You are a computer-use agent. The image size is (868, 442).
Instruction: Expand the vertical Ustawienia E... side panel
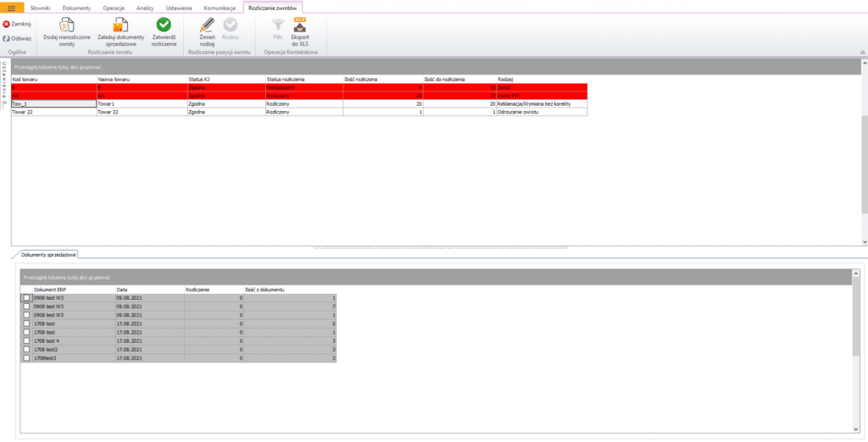pos(4,86)
